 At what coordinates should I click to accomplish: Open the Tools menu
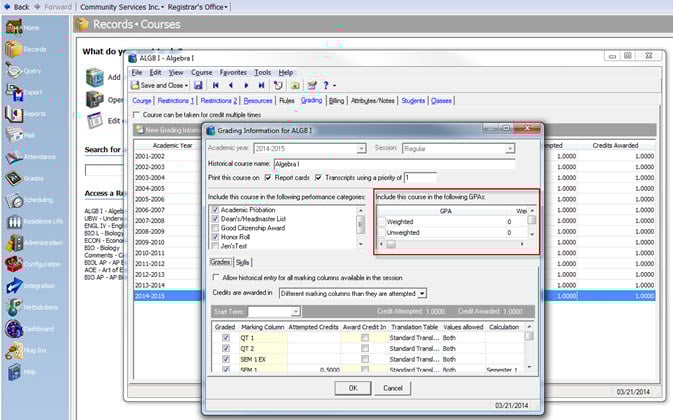click(263, 72)
